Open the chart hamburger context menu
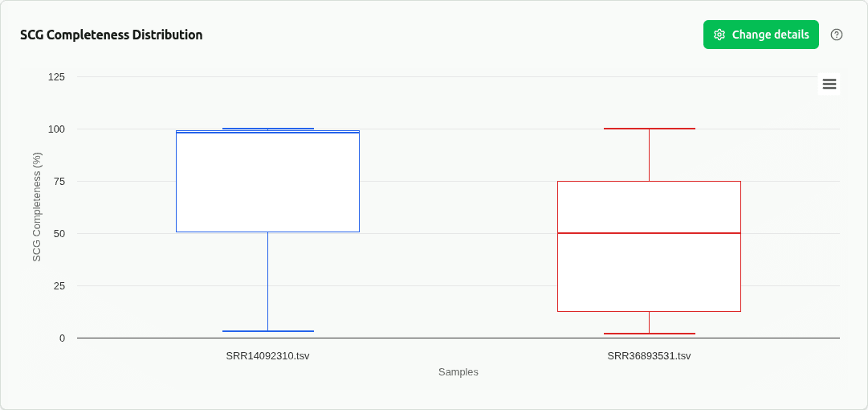 click(829, 84)
